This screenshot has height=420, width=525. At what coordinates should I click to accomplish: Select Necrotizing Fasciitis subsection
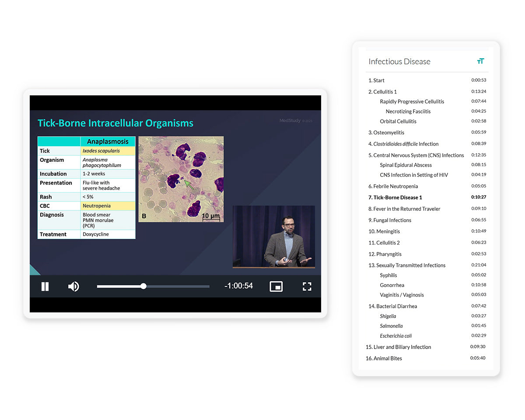coord(408,112)
